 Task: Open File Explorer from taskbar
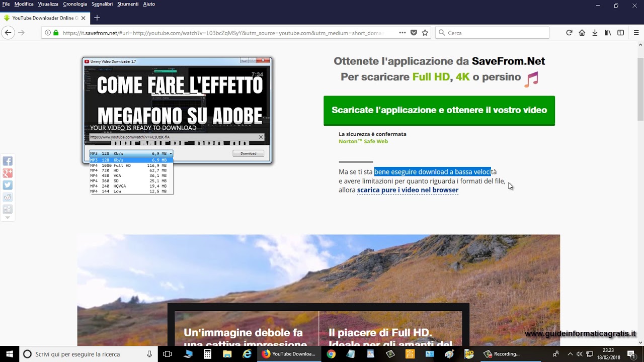(227, 354)
